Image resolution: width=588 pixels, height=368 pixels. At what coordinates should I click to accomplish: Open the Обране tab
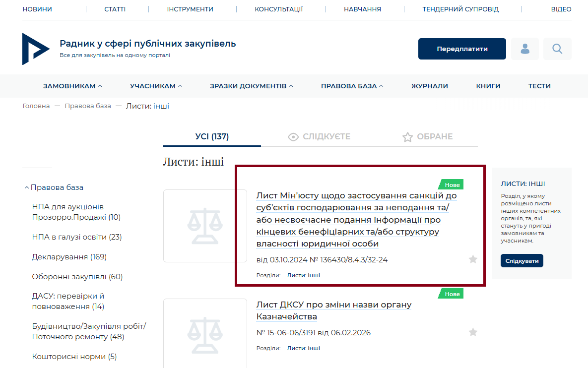[427, 137]
